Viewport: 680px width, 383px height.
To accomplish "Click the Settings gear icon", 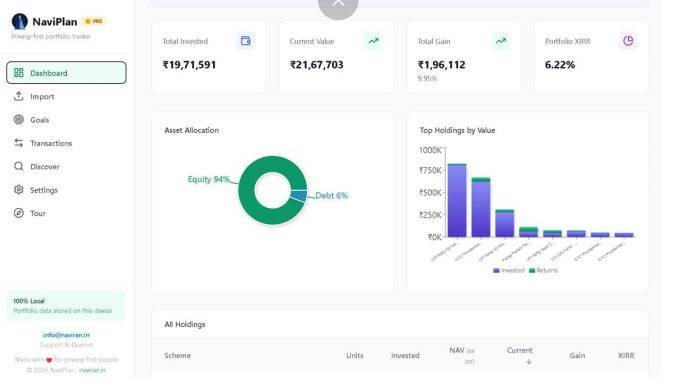I will point(19,190).
